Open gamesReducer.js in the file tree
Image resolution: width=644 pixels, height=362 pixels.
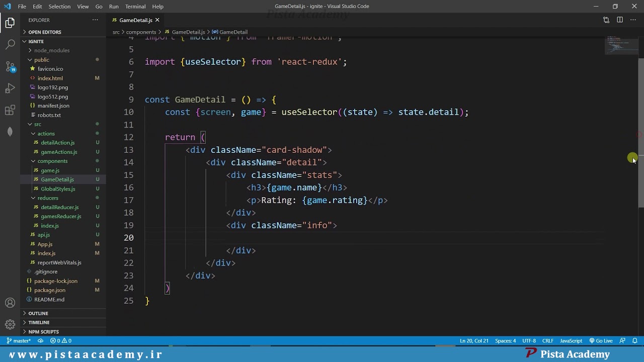pyautogui.click(x=61, y=216)
